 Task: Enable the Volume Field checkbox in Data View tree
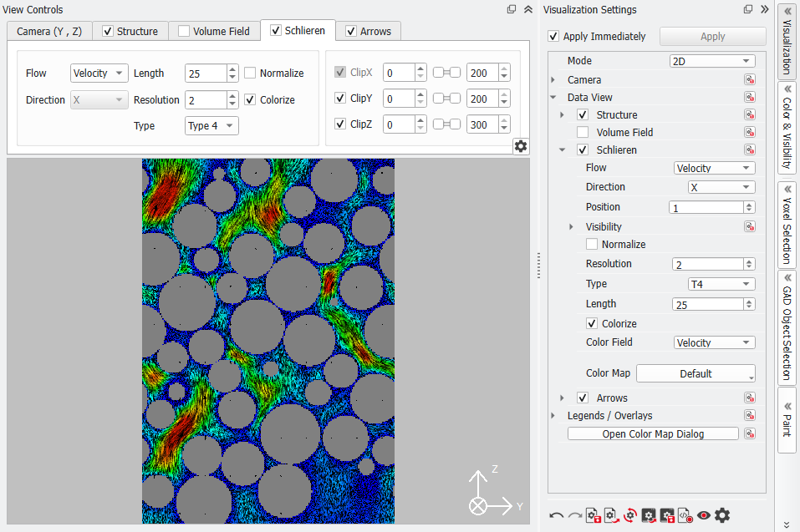tap(583, 132)
